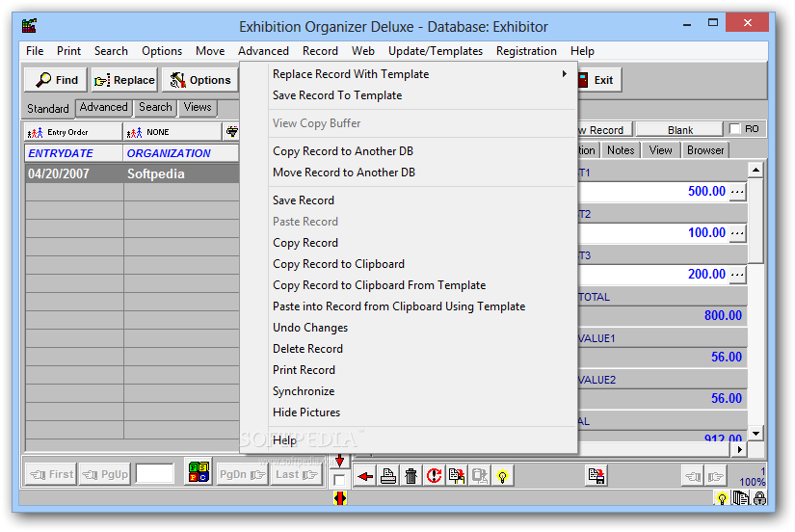Click the Last navigation button
Viewport: 795px width, 532px height.
click(x=297, y=474)
